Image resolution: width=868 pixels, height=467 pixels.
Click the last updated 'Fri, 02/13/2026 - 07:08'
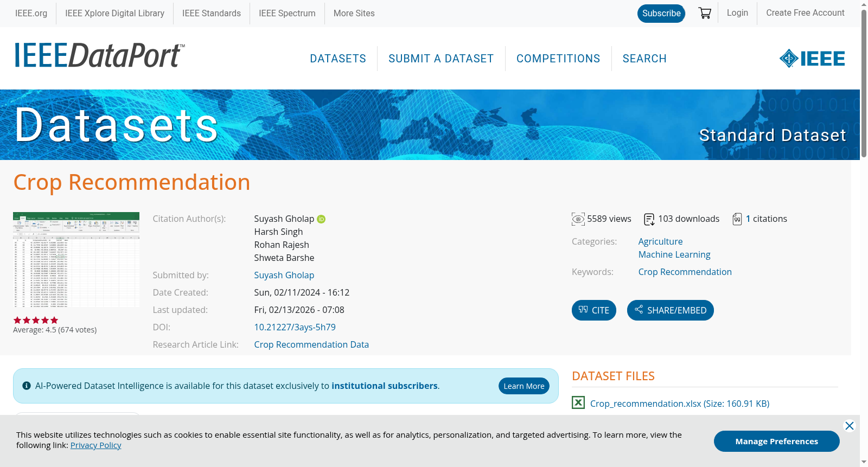coord(299,310)
